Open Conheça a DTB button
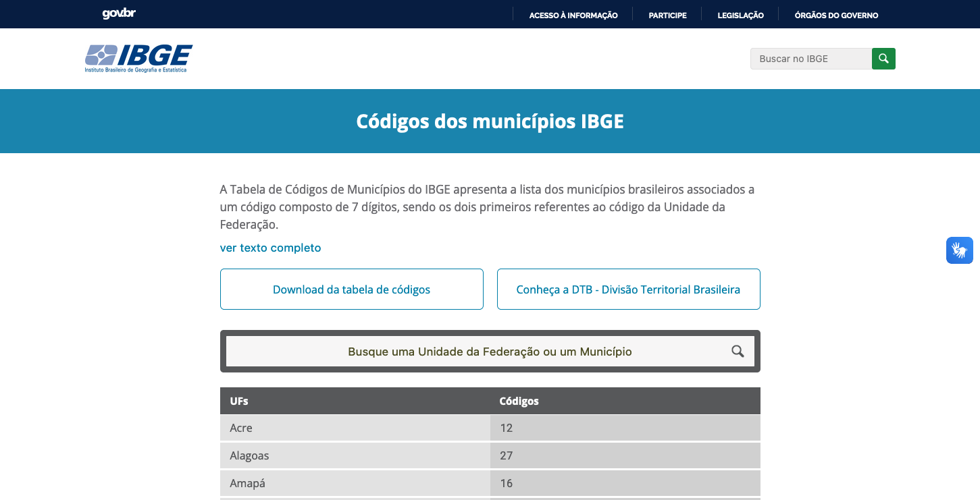This screenshot has height=500, width=980. 628,289
